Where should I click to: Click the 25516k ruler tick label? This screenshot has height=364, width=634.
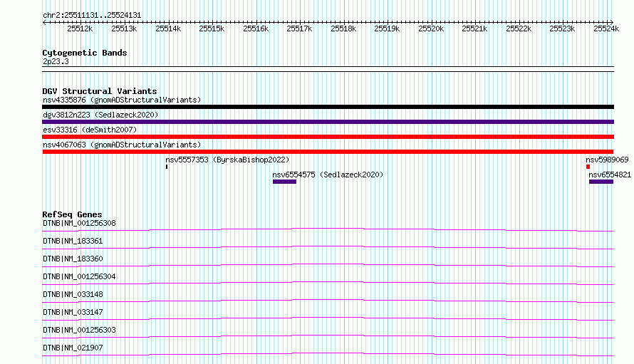coord(256,28)
